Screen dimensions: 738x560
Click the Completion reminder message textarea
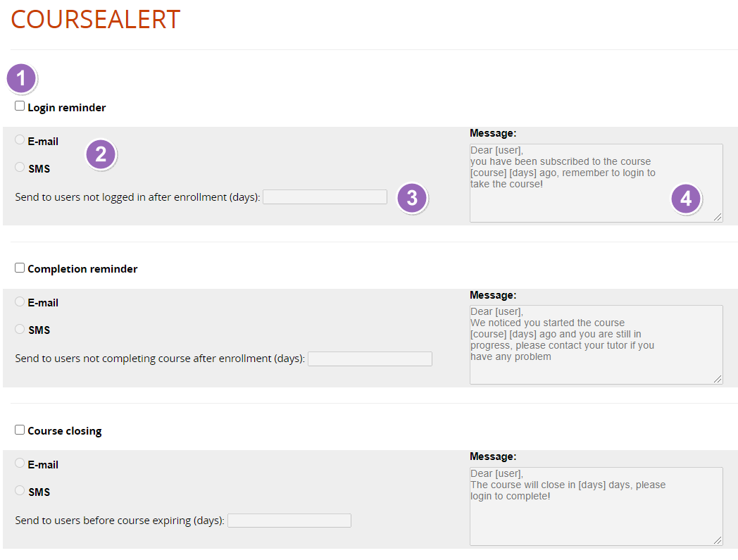pos(596,344)
